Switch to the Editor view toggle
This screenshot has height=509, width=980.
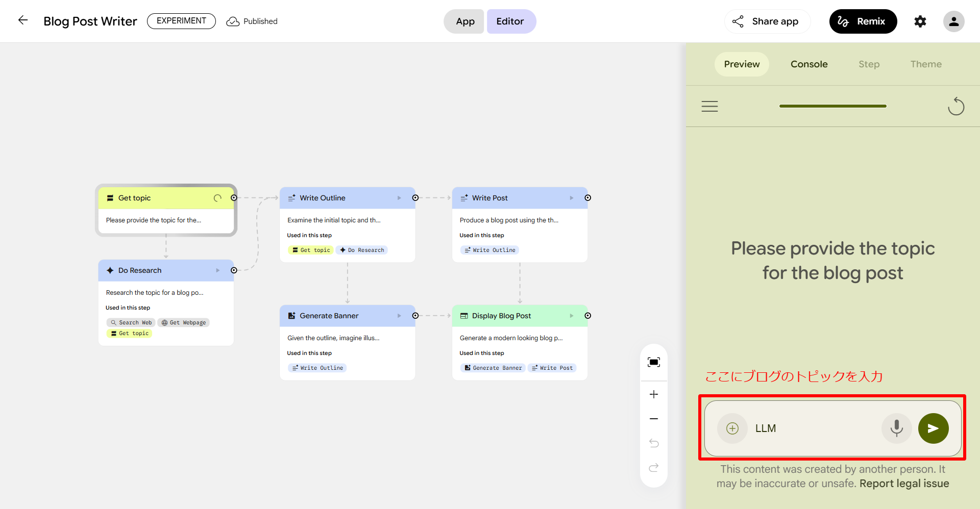(x=510, y=21)
